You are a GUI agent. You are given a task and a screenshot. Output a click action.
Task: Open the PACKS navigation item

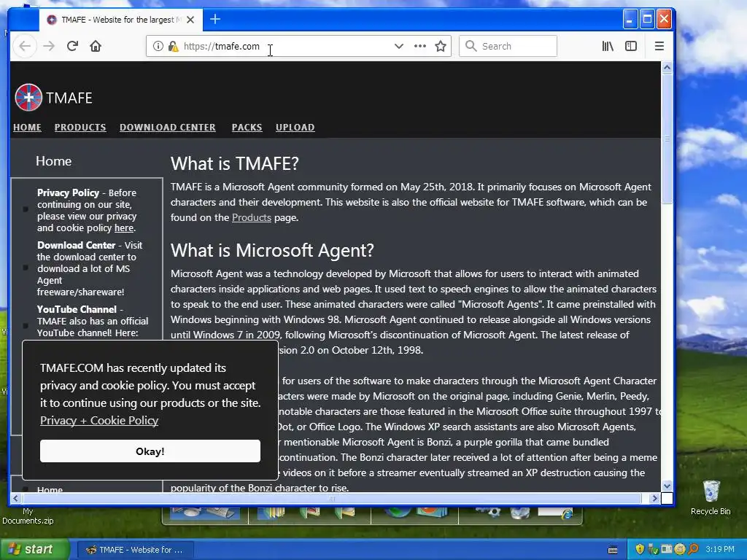click(x=247, y=128)
